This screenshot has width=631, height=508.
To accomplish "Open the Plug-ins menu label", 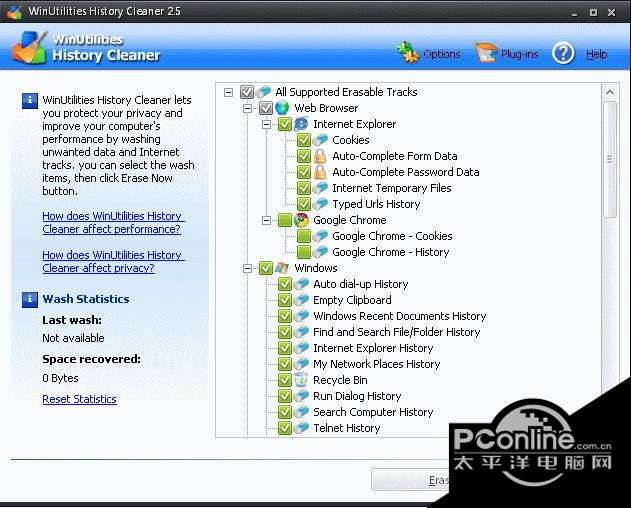I will click(520, 54).
